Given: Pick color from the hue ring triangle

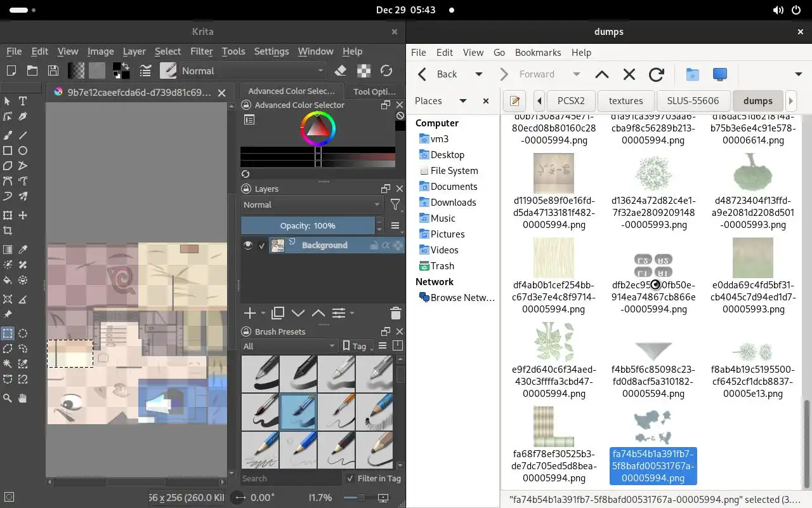Looking at the screenshot, I should pyautogui.click(x=318, y=129).
